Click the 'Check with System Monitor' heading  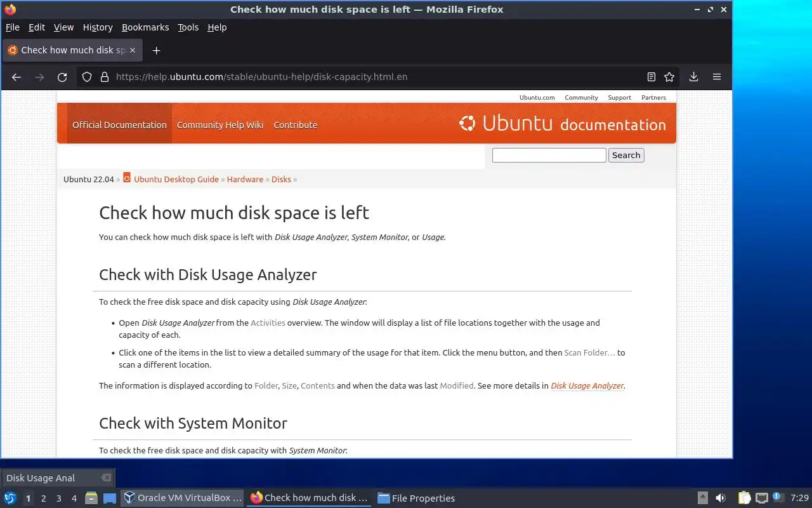coord(193,424)
